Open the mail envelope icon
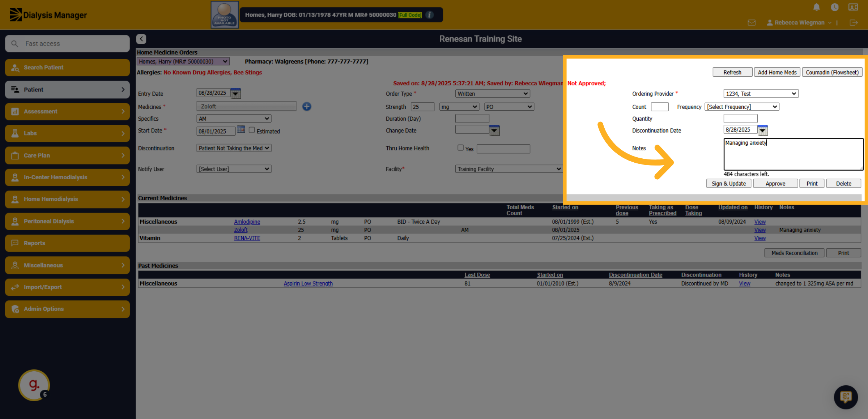 [752, 22]
